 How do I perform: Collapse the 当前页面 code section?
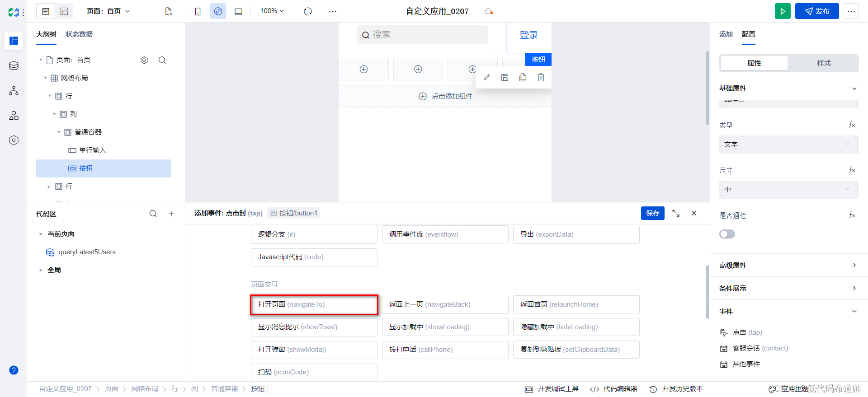pyautogui.click(x=41, y=234)
